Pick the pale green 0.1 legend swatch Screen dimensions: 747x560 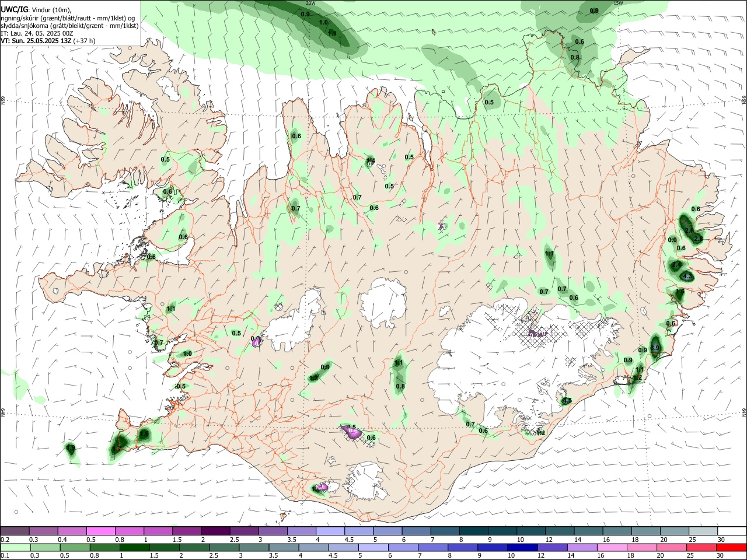(15, 548)
